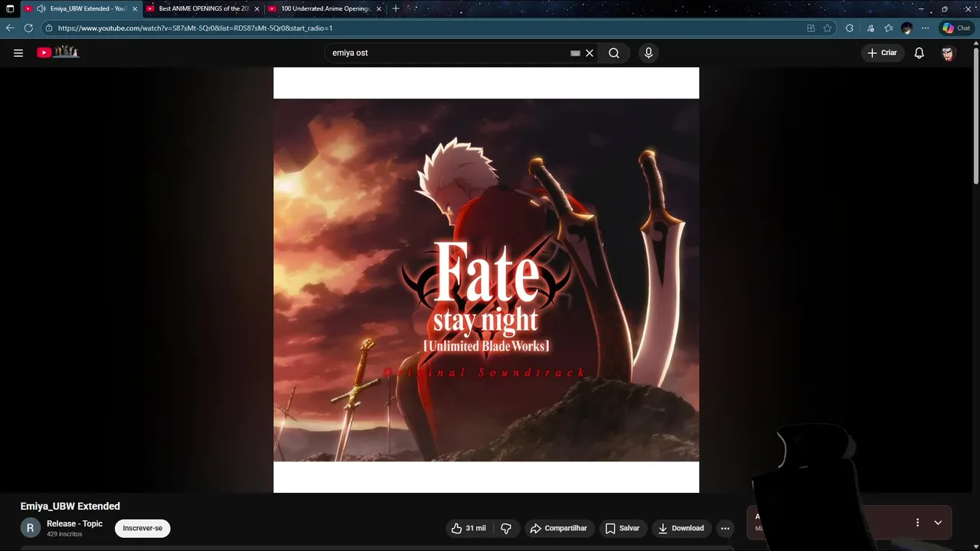Viewport: 980px width, 551px height.
Task: Click the Criar create button
Action: coord(882,53)
